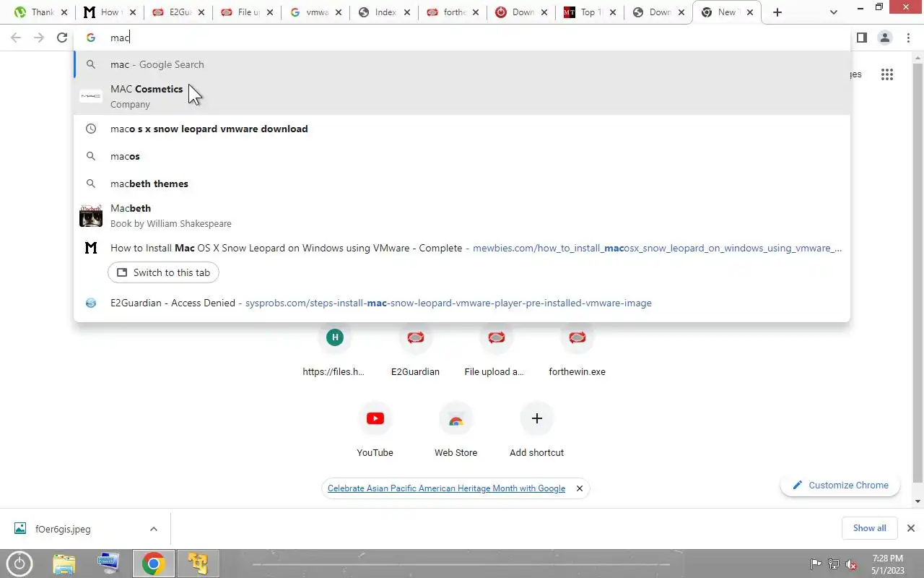Close the downloads bar
Image resolution: width=924 pixels, height=578 pixels.
pos(911,528)
